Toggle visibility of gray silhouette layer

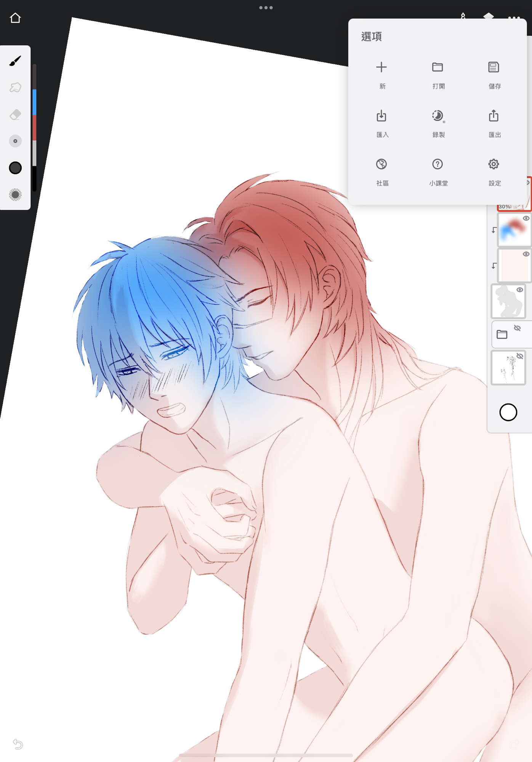(x=520, y=290)
